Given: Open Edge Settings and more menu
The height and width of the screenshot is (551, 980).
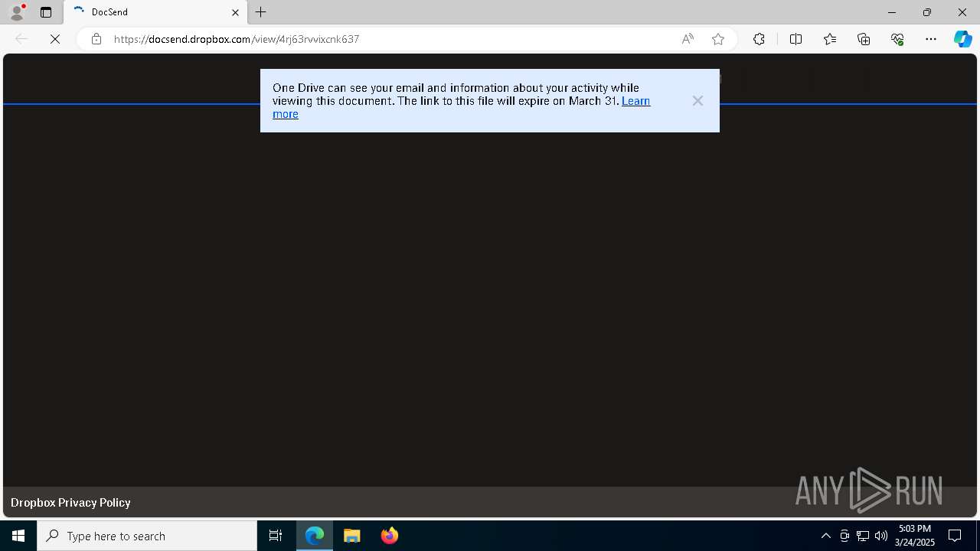Looking at the screenshot, I should pyautogui.click(x=931, y=39).
